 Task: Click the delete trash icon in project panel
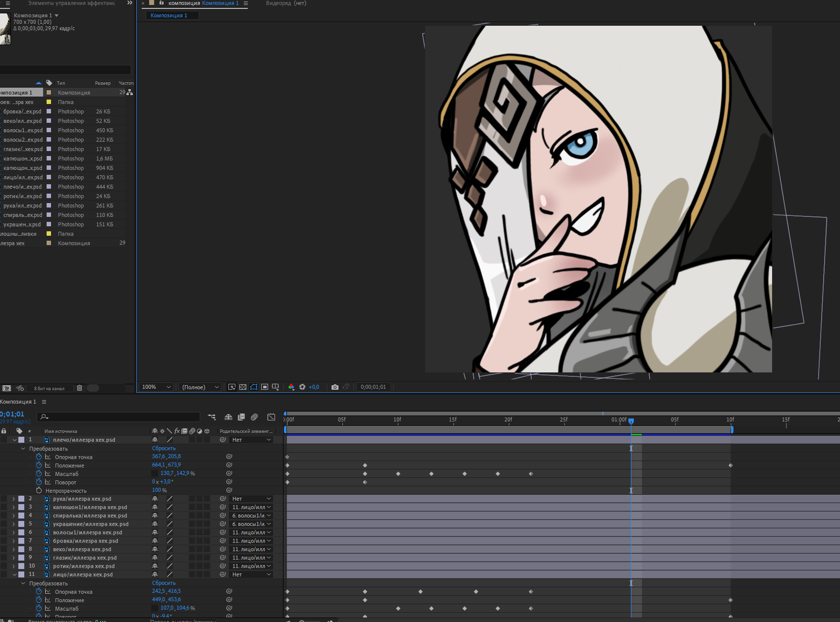(79, 388)
